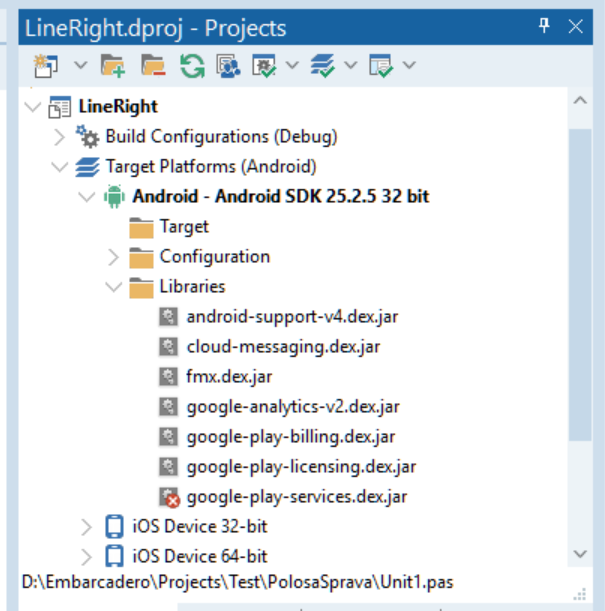Close the Projects panel
The image size is (605, 611).
(x=575, y=26)
